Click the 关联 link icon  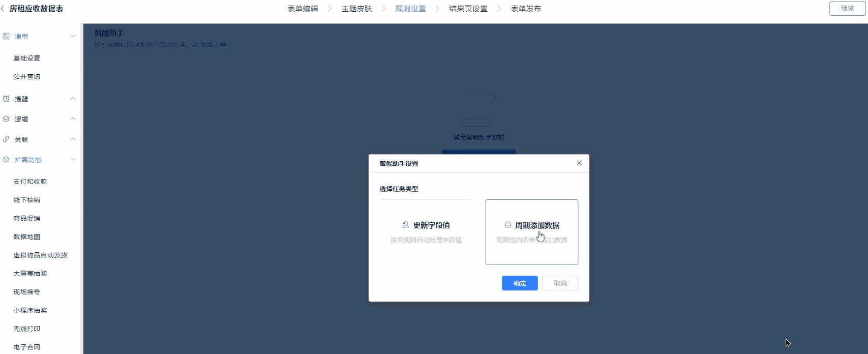coord(6,139)
